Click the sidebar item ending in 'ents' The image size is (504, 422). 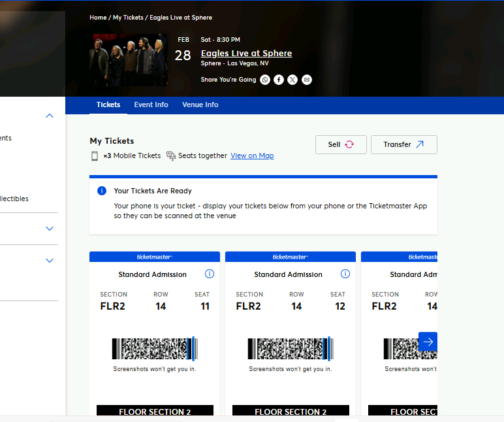point(6,138)
